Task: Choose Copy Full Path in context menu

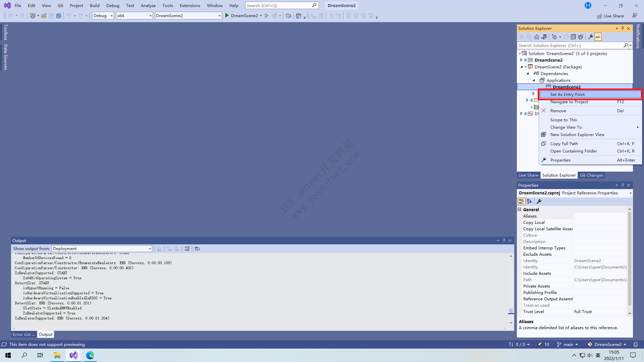Action: pyautogui.click(x=590, y=144)
